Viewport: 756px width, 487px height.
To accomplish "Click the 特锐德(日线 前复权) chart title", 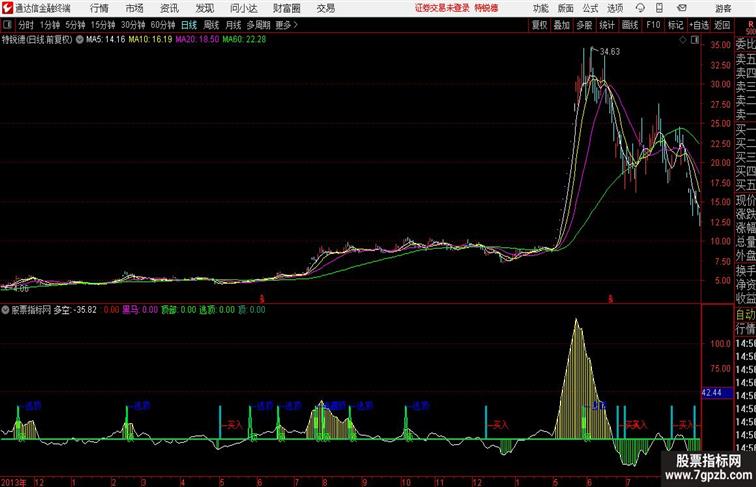I will point(37,40).
